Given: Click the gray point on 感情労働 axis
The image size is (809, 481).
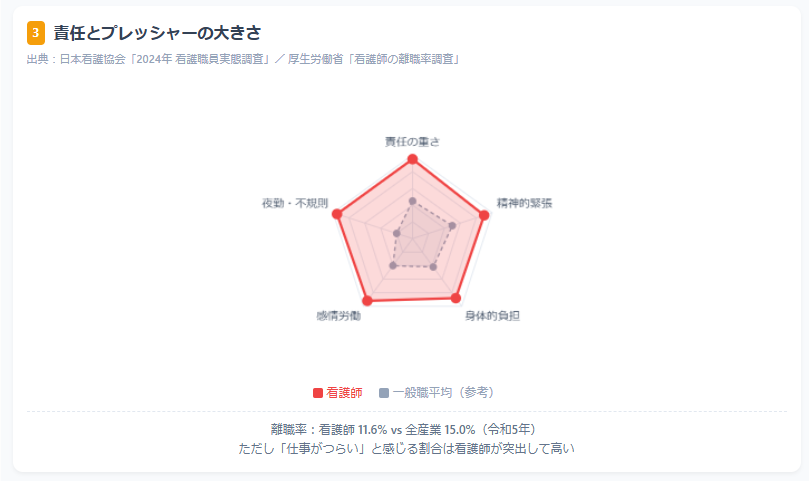Looking at the screenshot, I should [x=393, y=265].
